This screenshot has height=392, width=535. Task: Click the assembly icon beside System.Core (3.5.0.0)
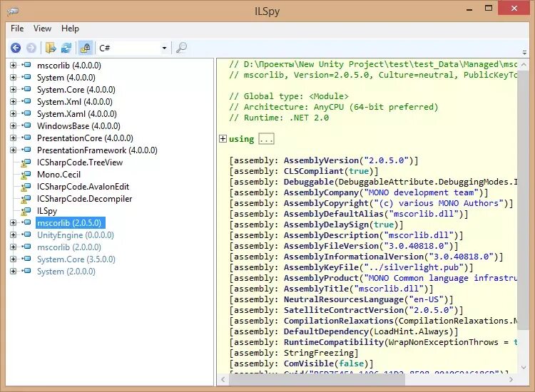26,259
